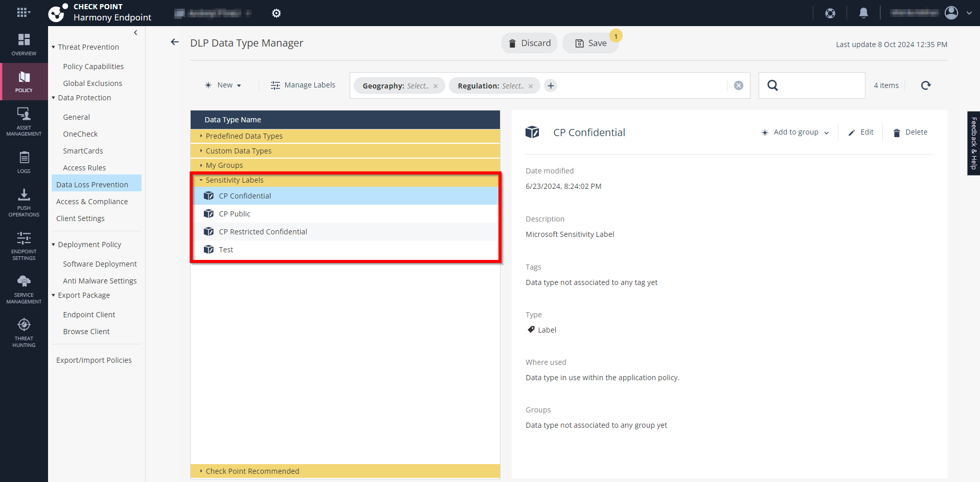Screen dimensions: 980x482
Task: Open Threat Hunting sidebar icon
Action: pos(24,333)
